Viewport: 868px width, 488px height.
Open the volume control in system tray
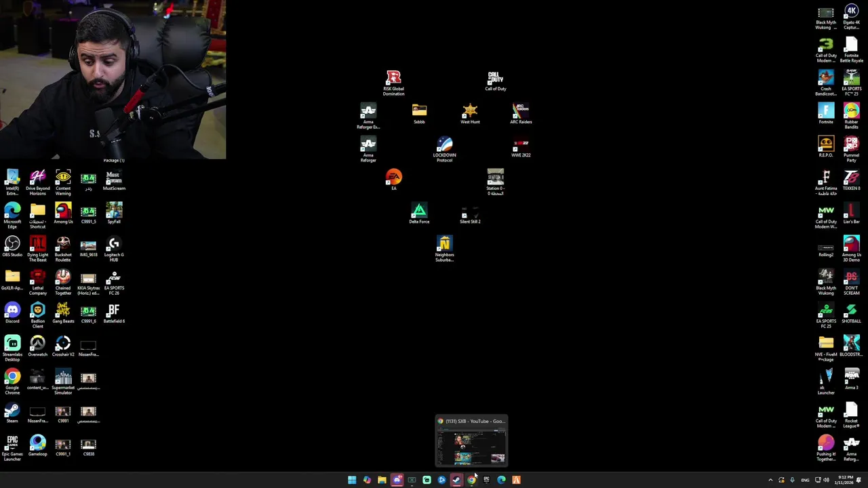tap(827, 480)
